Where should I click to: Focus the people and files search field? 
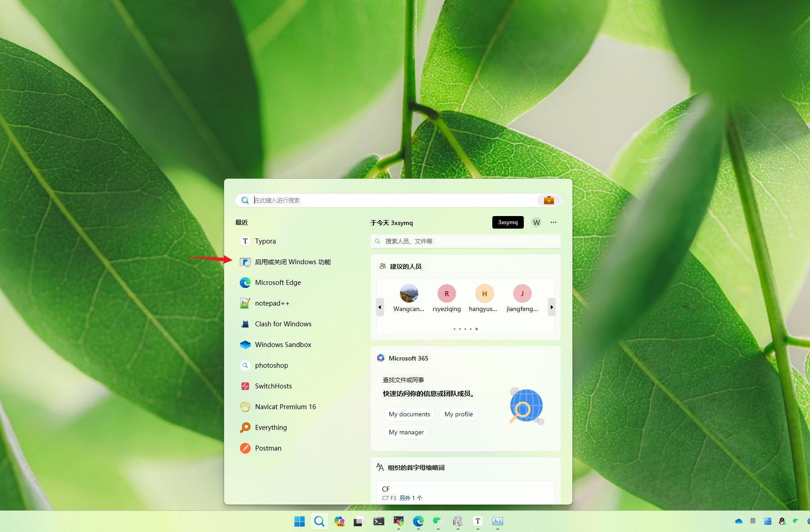(466, 241)
